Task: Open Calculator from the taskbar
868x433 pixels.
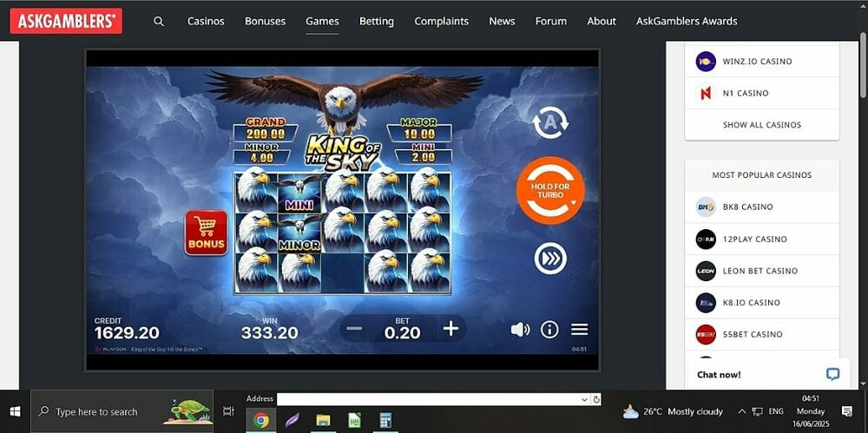Action: [386, 421]
